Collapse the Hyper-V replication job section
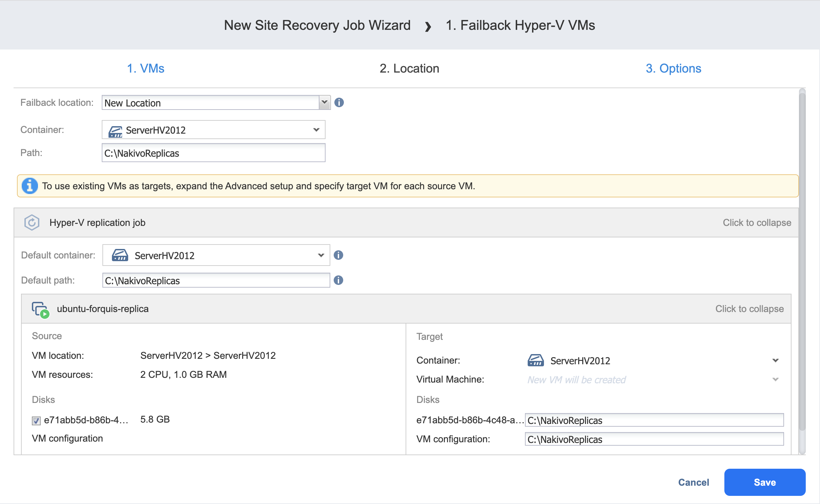The height and width of the screenshot is (504, 820). pos(757,222)
